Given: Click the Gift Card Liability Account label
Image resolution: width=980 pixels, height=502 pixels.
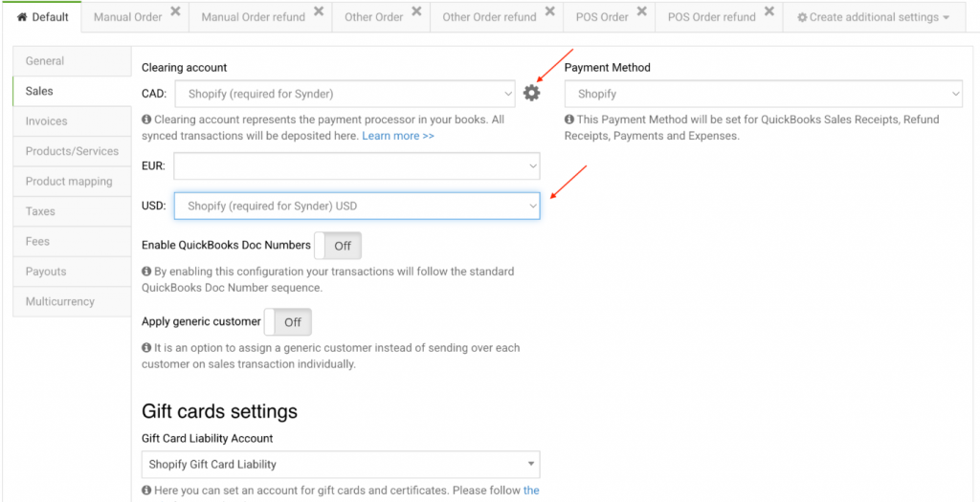Looking at the screenshot, I should pyautogui.click(x=208, y=438).
